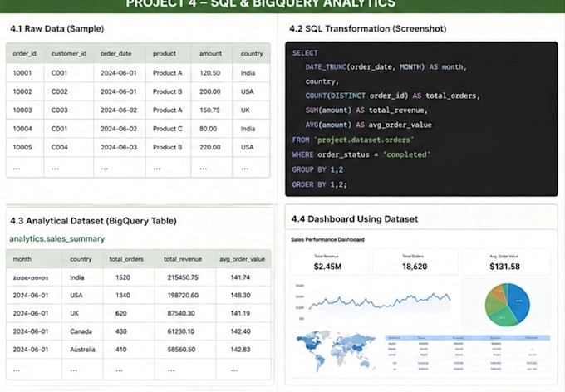Select customer cell C004

point(60,147)
